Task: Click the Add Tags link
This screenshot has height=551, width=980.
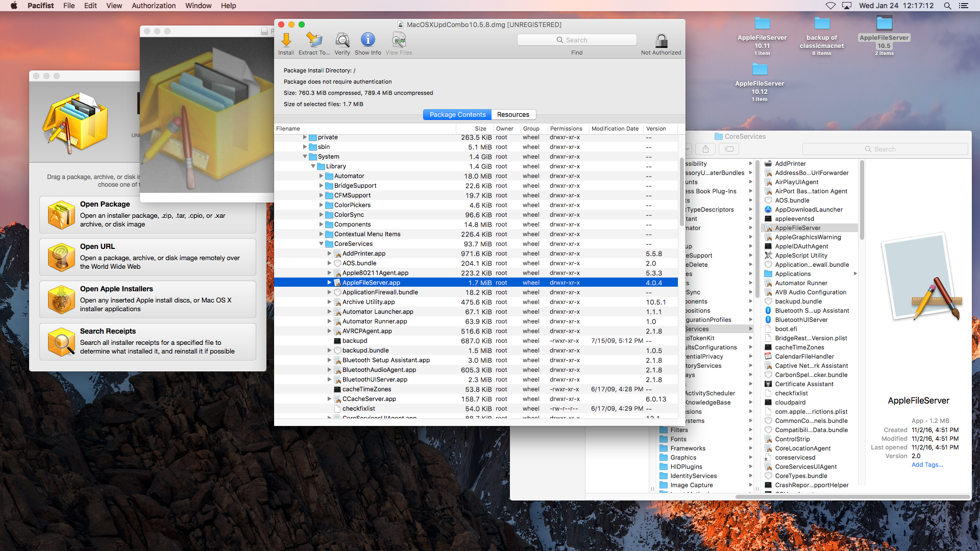Action: pyautogui.click(x=927, y=465)
